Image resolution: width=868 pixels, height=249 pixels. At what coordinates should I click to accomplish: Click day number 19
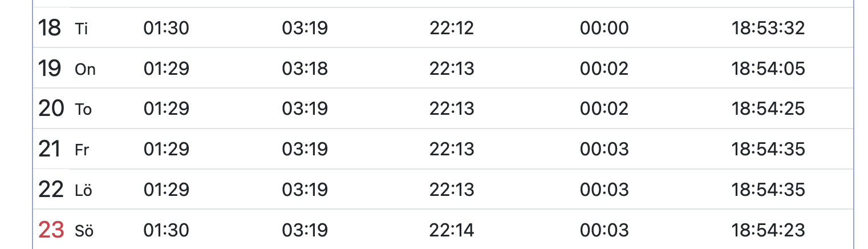(50, 69)
